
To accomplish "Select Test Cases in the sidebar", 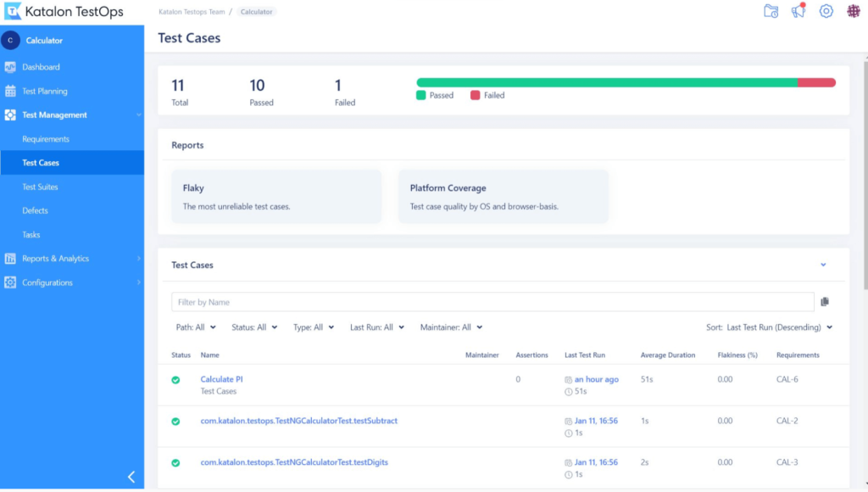I will [x=72, y=163].
